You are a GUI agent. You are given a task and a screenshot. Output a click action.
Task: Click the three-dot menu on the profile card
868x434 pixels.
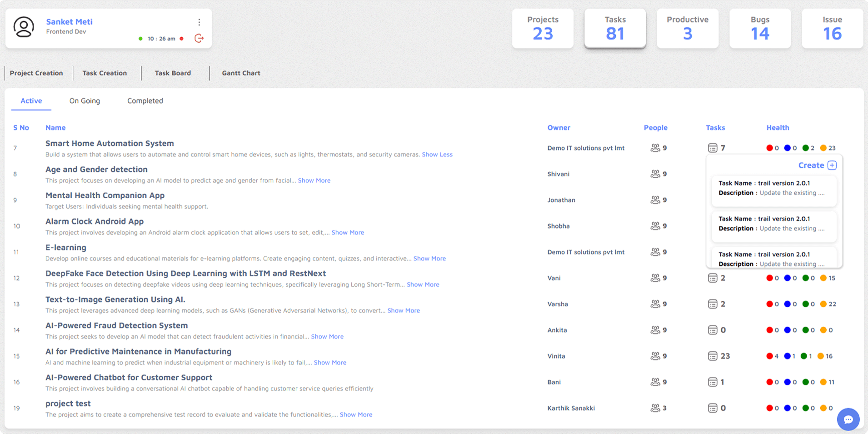[199, 21]
